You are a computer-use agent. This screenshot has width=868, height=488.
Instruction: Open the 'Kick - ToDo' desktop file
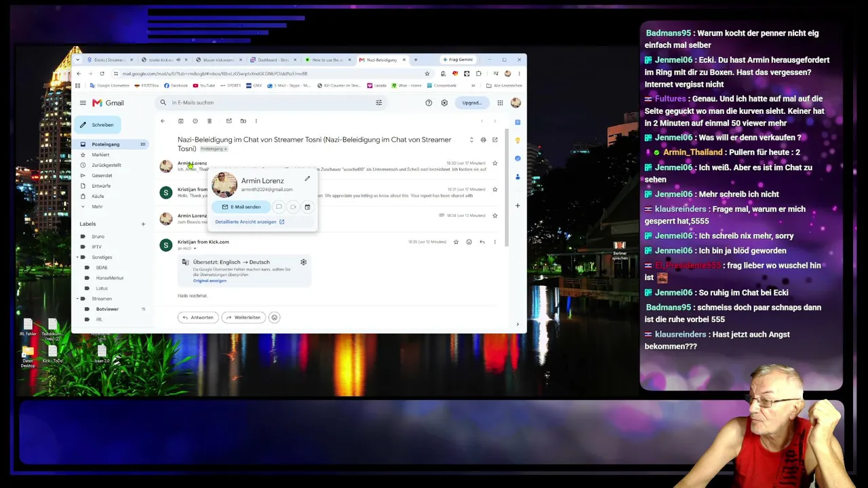click(x=52, y=353)
